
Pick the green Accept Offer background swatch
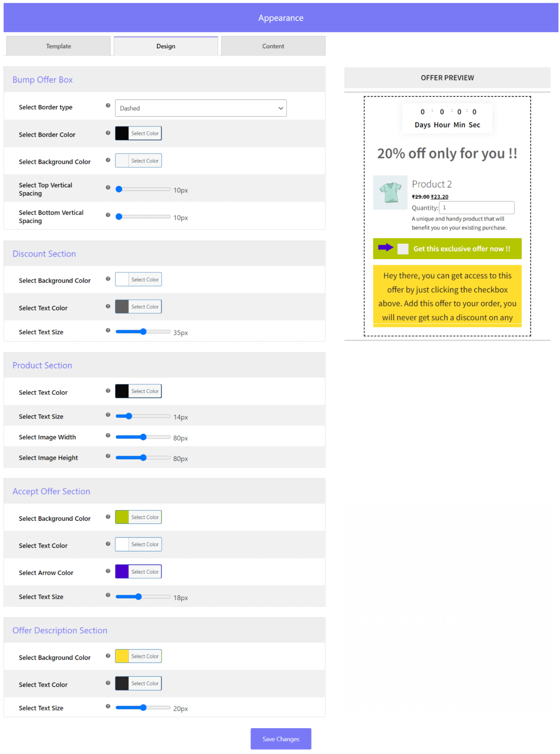(x=122, y=518)
